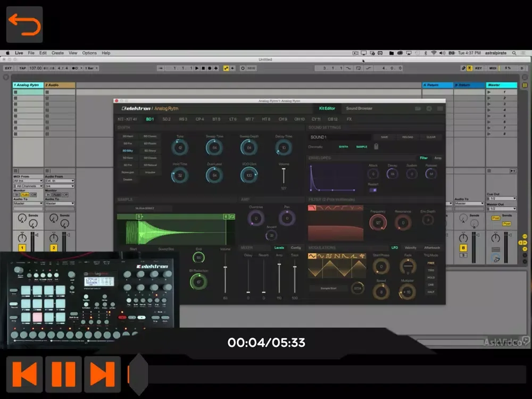The image size is (532, 399).
Task: Set LFO Trig Mode to HOLD
Action: pyautogui.click(x=431, y=278)
